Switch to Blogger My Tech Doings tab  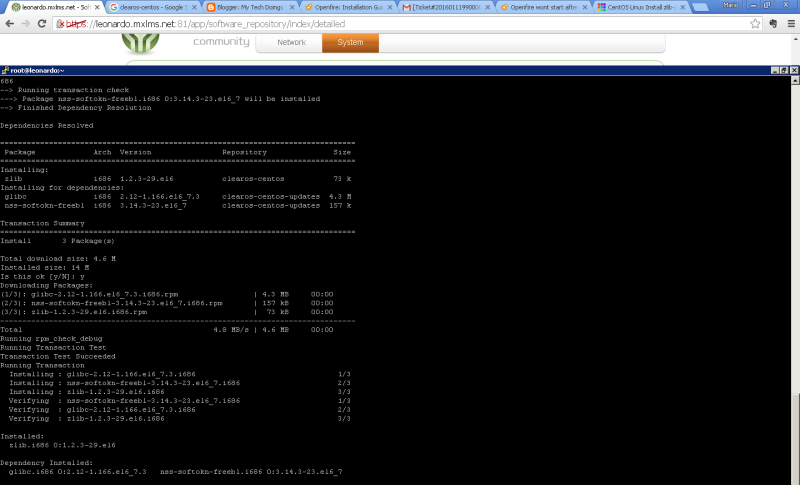[x=249, y=7]
